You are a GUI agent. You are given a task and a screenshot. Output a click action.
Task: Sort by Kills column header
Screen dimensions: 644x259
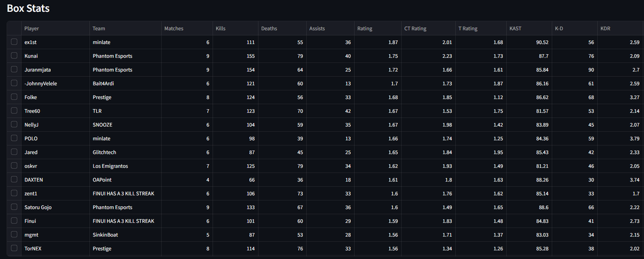point(235,28)
